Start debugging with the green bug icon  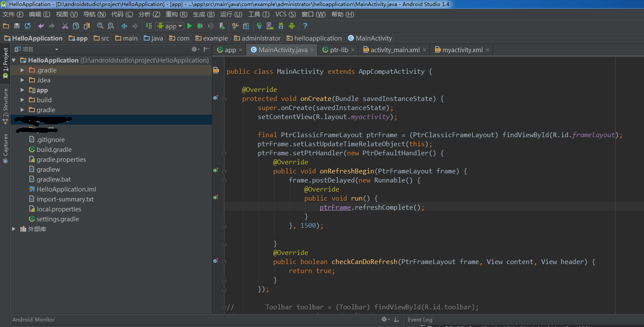pos(200,26)
